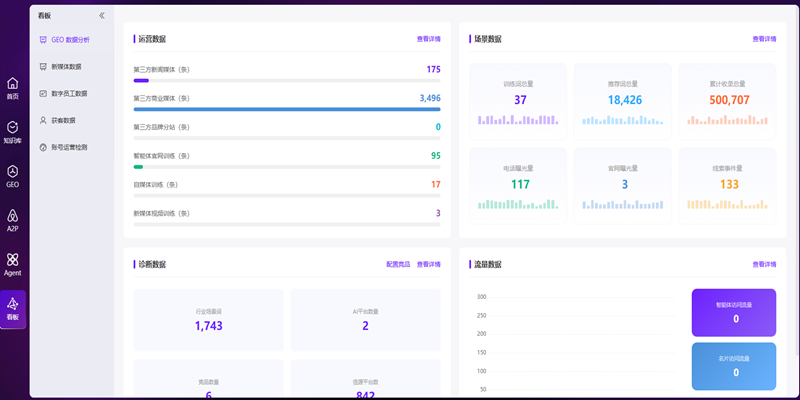Click the 新媒体视频训练（条）label
The image size is (800, 400).
[162, 214]
